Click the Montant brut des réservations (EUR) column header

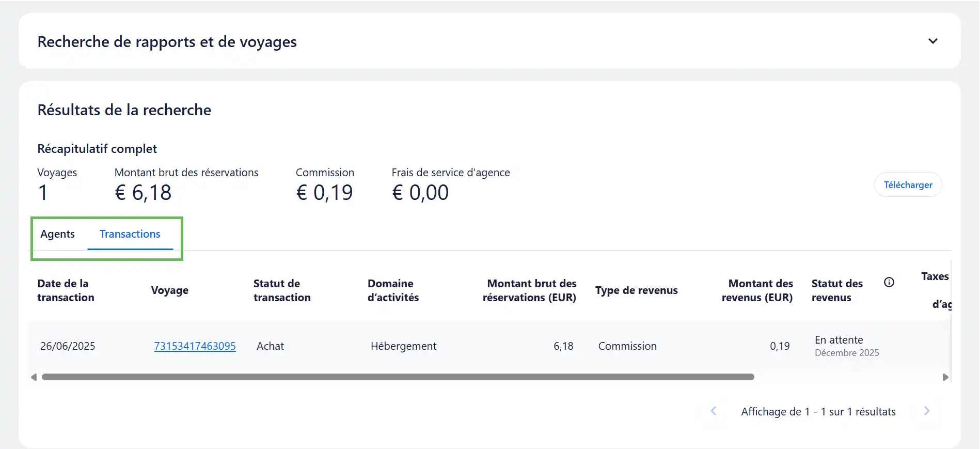[x=529, y=290]
